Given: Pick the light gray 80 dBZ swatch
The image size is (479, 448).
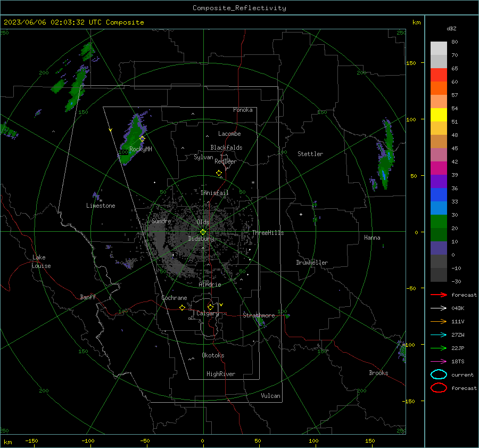Looking at the screenshot, I should tap(439, 48).
